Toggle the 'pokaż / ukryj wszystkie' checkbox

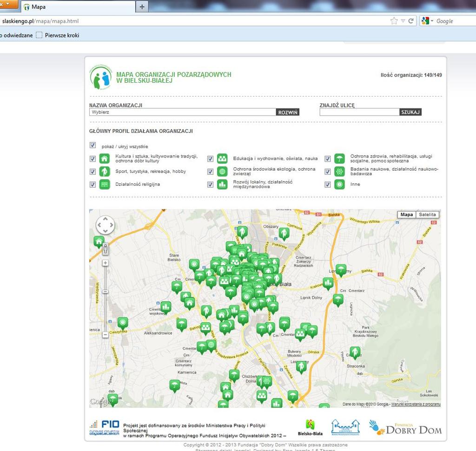93,145
